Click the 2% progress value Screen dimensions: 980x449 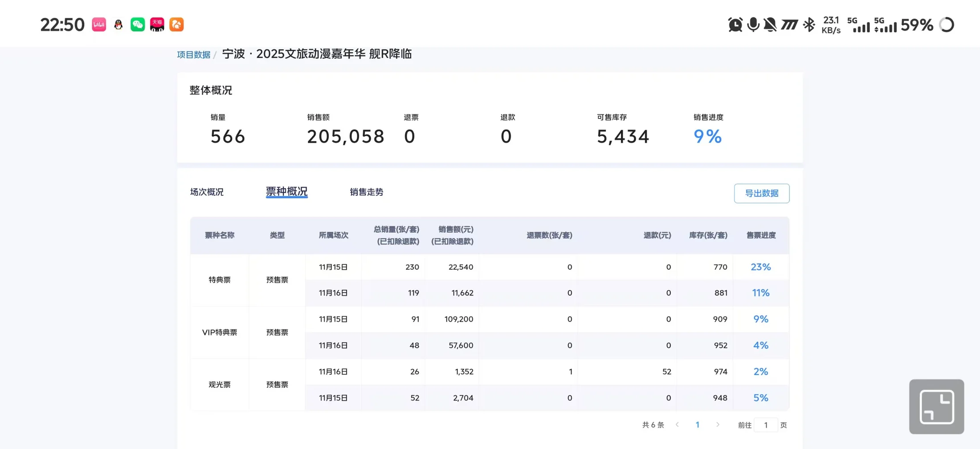pyautogui.click(x=761, y=372)
